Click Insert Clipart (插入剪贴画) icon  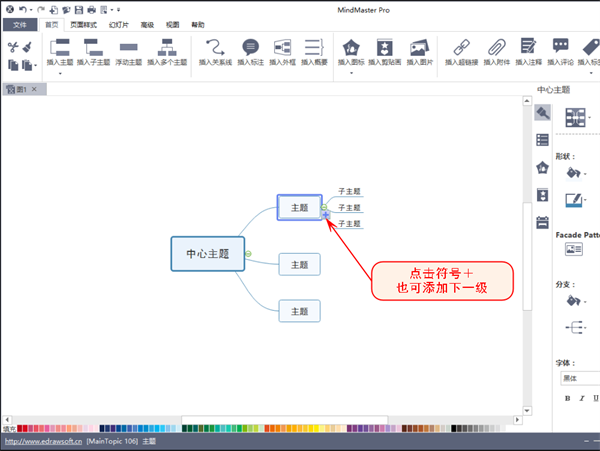[x=385, y=47]
